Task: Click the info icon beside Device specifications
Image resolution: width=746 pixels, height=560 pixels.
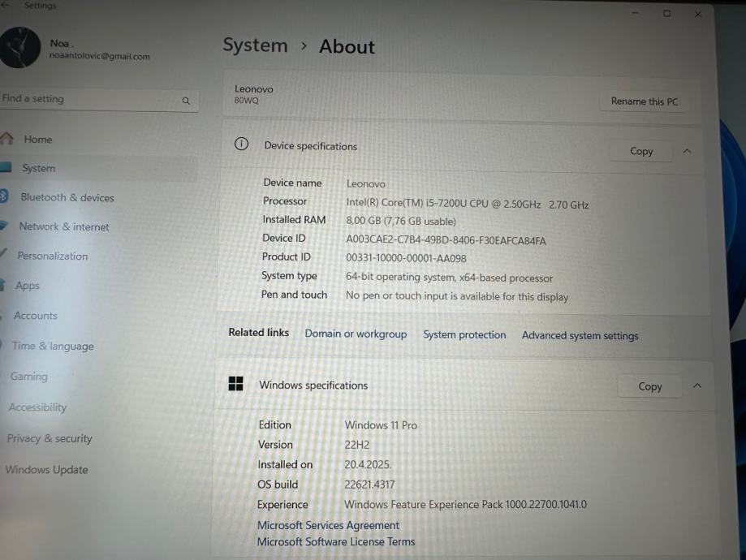Action: [241, 144]
